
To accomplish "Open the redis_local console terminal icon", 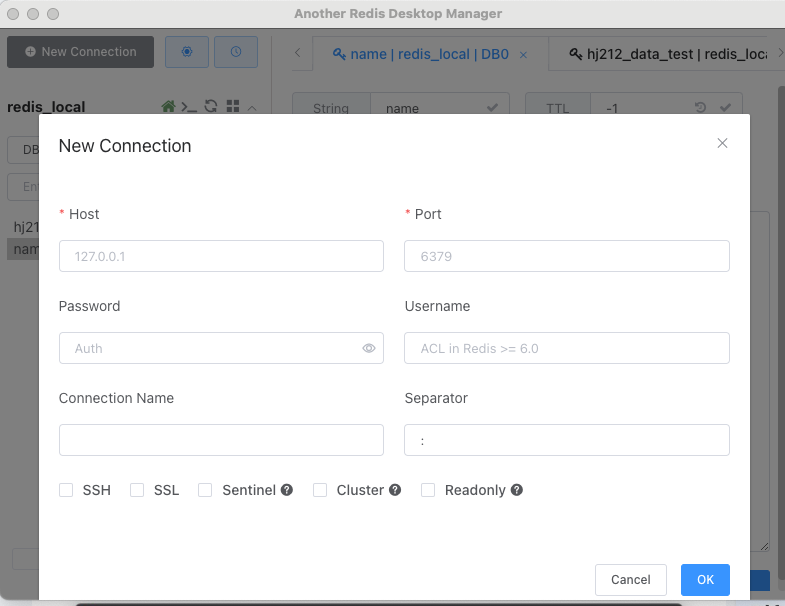I will point(189,107).
